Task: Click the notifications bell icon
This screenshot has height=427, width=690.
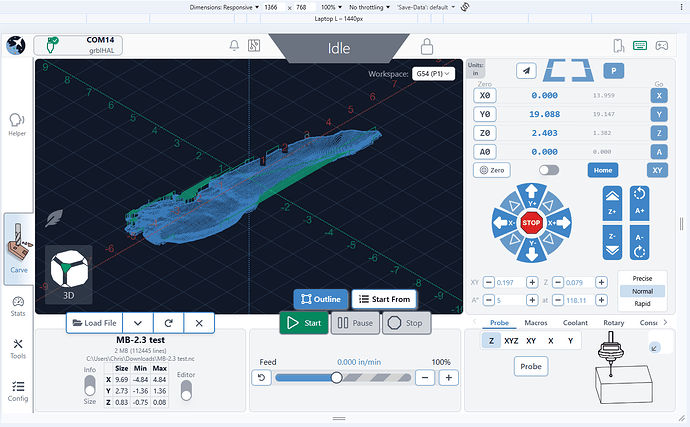Action: [x=234, y=46]
